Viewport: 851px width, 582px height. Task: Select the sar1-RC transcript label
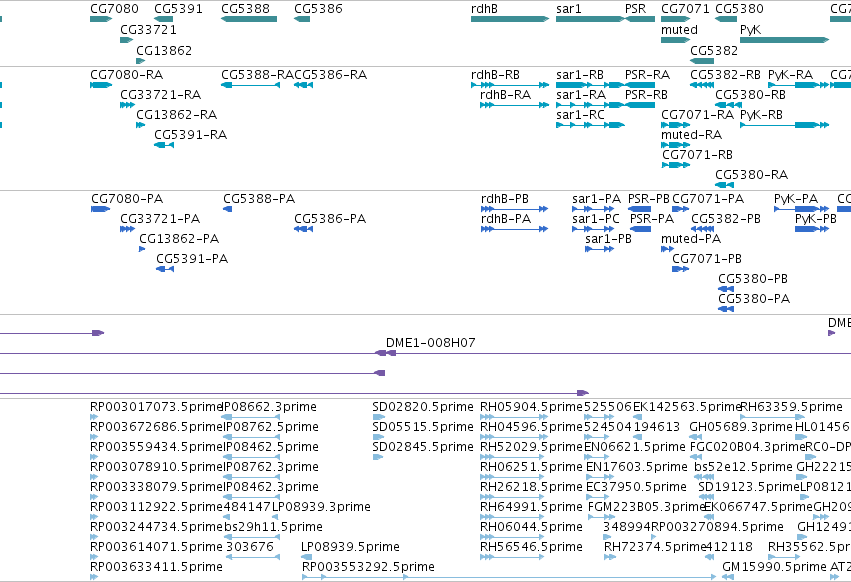click(x=580, y=115)
